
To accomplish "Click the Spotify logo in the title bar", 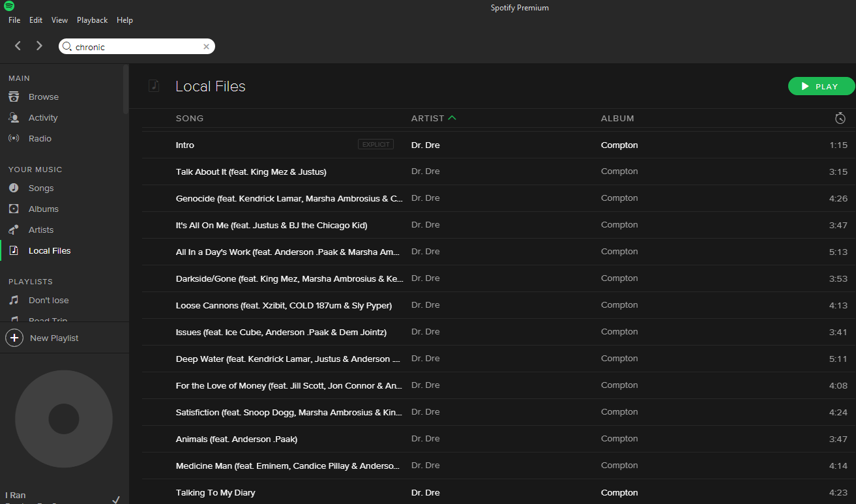I will [x=8, y=7].
